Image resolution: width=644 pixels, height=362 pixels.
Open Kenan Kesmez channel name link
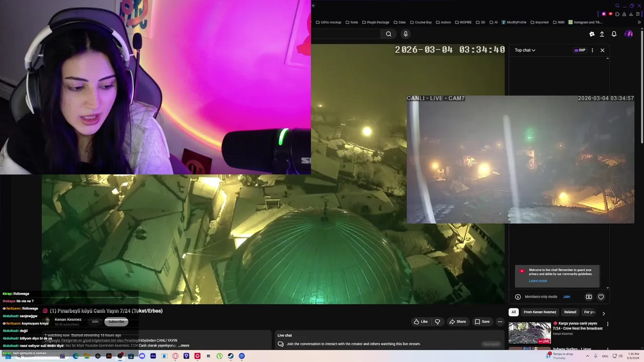[68, 319]
